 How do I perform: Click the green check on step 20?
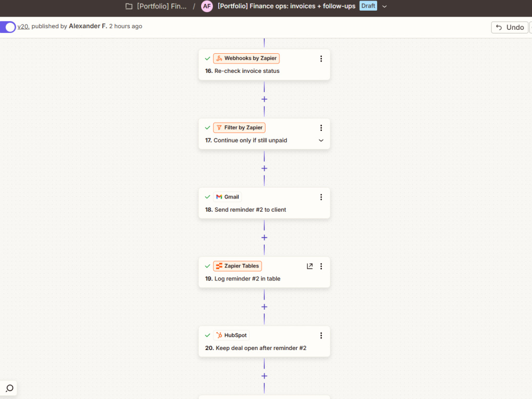[207, 336]
